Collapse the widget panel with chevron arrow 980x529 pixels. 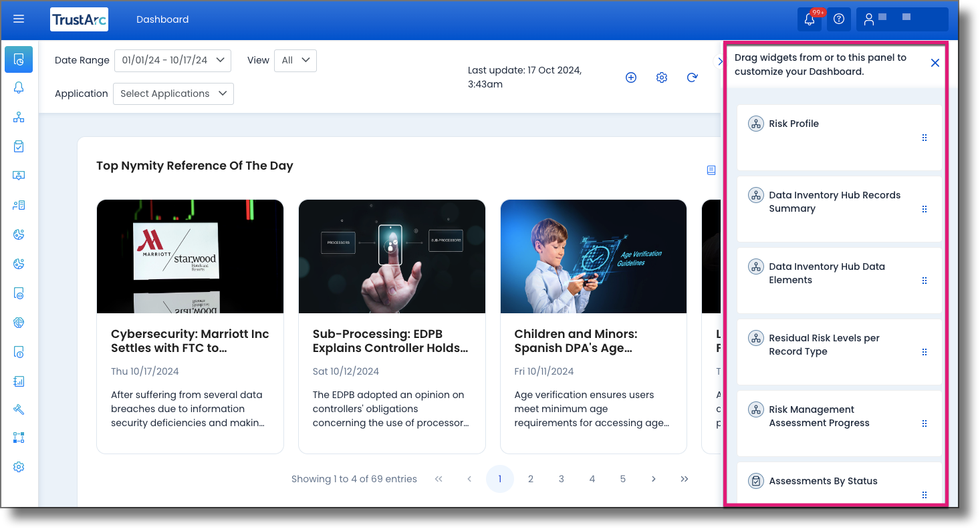pyautogui.click(x=720, y=61)
